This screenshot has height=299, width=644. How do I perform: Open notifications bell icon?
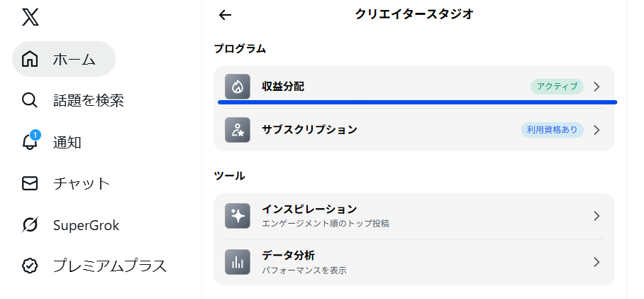coord(30,142)
